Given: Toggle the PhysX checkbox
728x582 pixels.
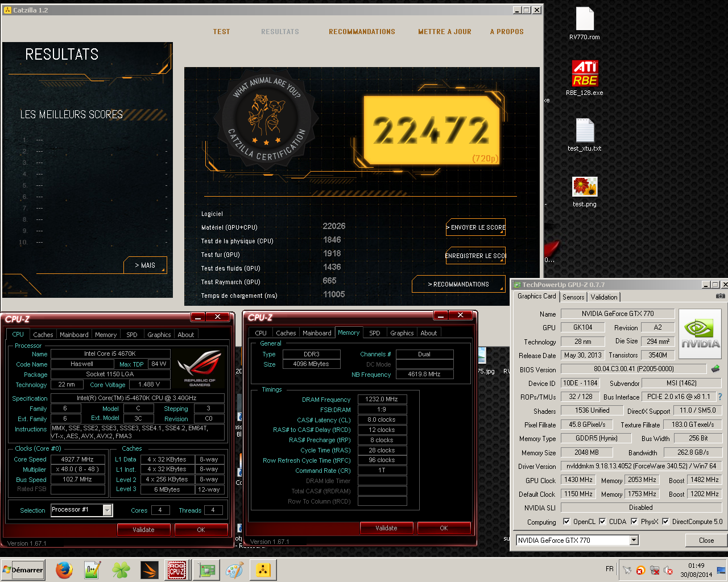Looking at the screenshot, I should [x=634, y=521].
